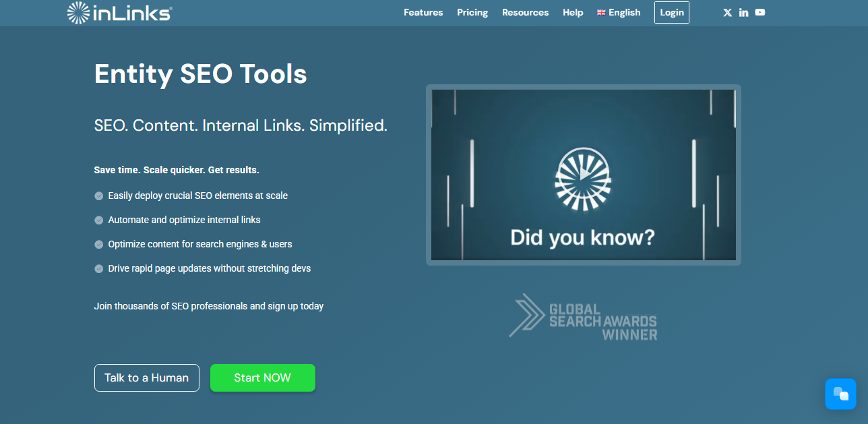Click the Global Search Awards Winner badge

[583, 317]
